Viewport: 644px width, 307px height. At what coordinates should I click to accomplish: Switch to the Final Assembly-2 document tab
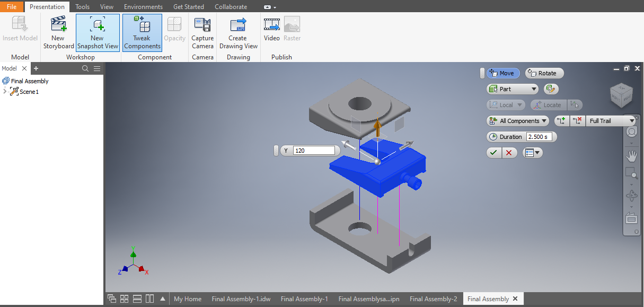click(433, 299)
